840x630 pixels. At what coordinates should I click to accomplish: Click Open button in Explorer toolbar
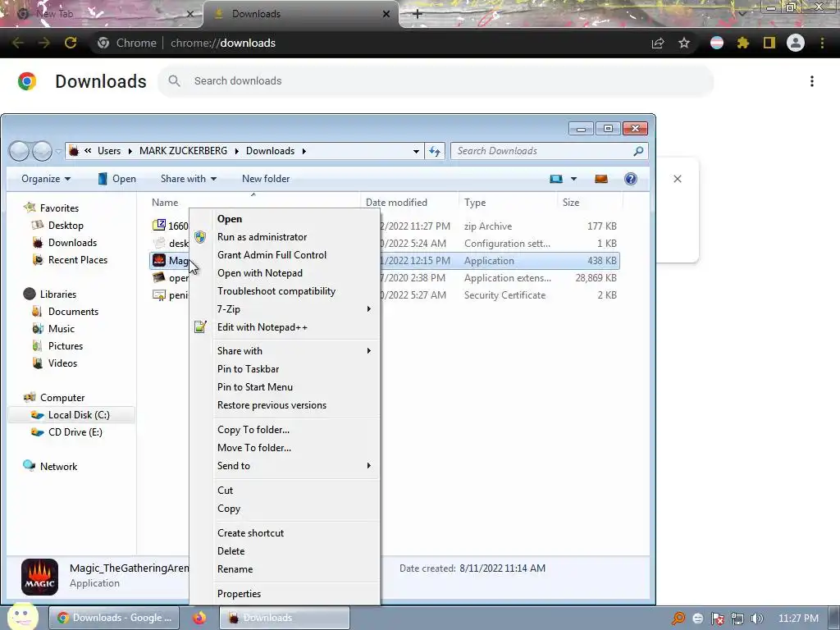pyautogui.click(x=116, y=179)
